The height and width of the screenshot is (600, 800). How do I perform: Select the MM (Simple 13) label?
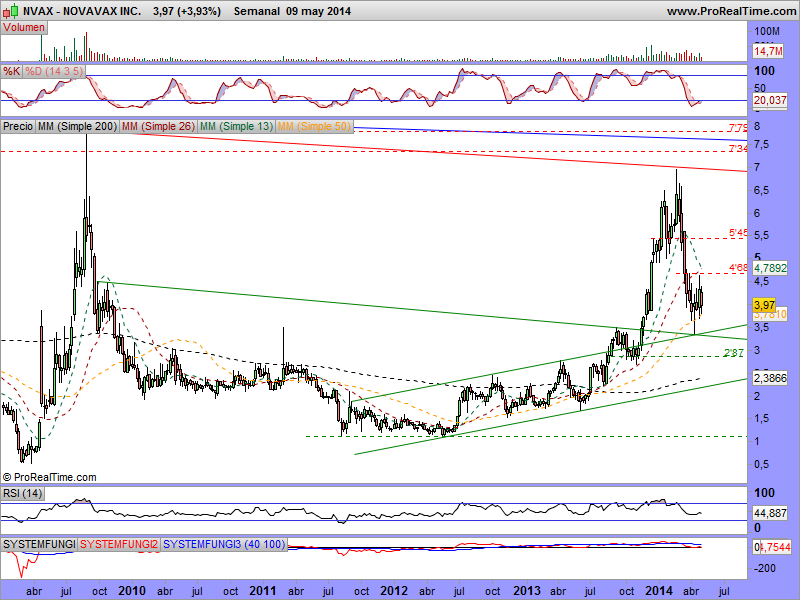coord(236,126)
